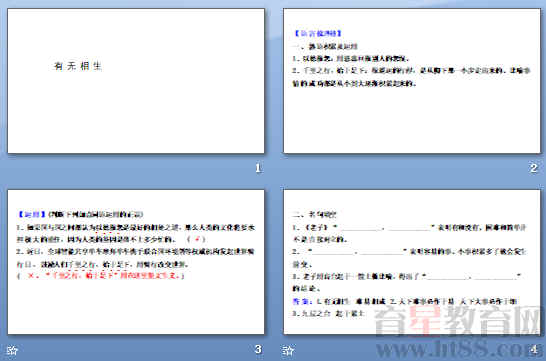Click slide number 3 label

coord(258,349)
